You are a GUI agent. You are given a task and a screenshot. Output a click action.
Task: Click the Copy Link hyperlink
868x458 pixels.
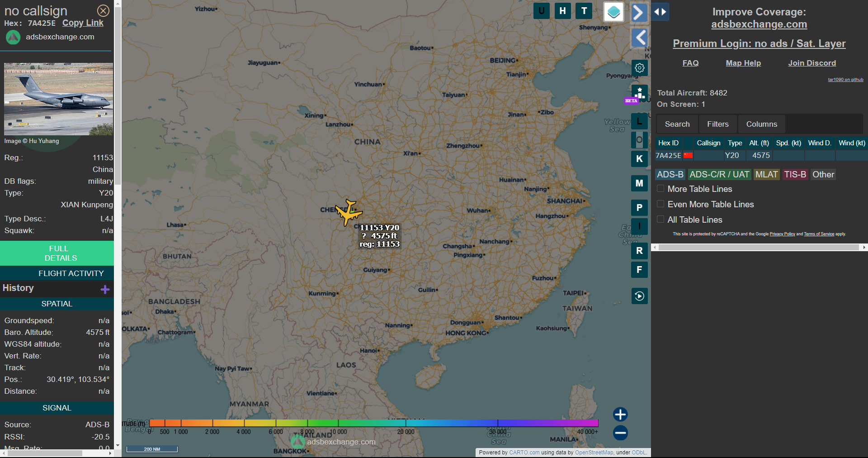[x=83, y=23]
